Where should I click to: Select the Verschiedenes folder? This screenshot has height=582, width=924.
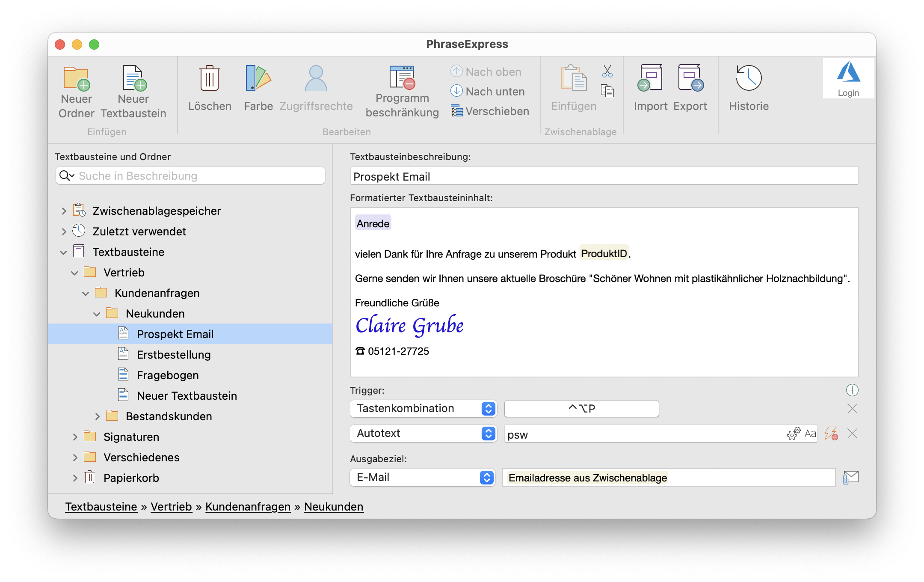[142, 457]
